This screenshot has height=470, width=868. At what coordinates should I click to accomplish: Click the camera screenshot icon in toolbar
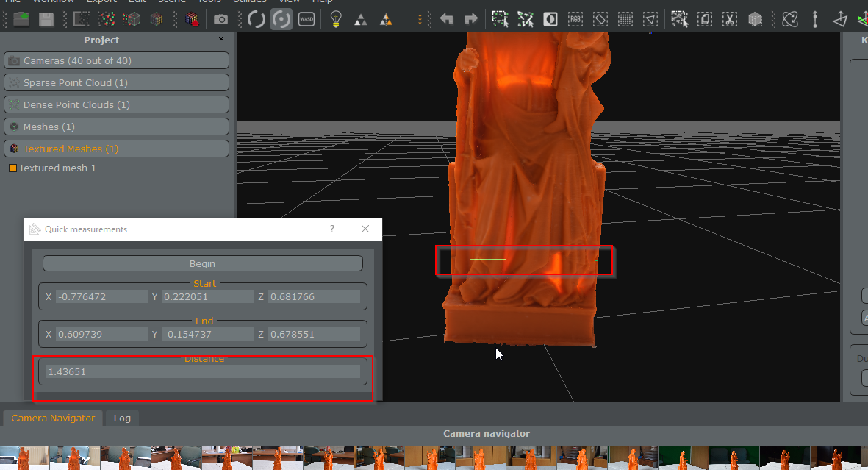pos(220,19)
